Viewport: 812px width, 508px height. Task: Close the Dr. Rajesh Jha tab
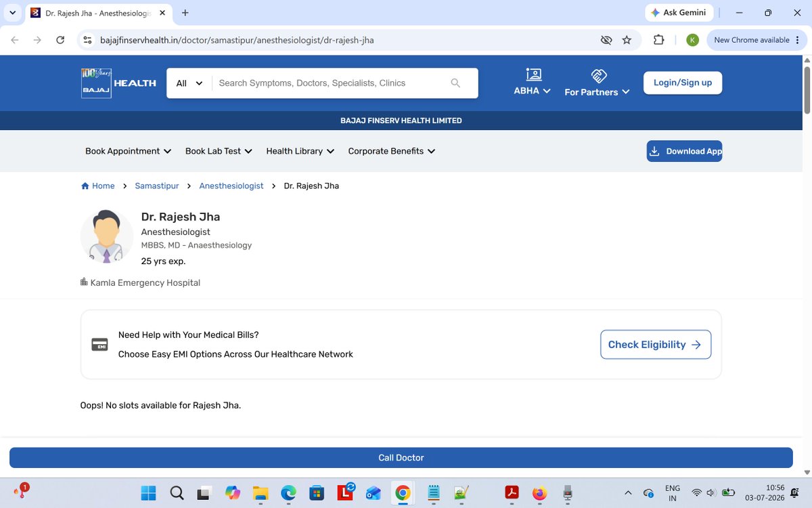[162, 13]
